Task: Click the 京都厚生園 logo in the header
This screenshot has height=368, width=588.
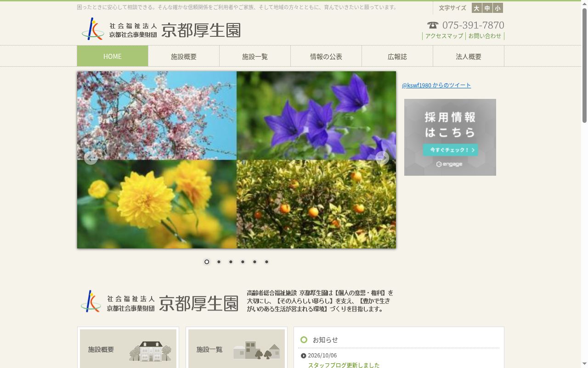Action: pos(161,29)
